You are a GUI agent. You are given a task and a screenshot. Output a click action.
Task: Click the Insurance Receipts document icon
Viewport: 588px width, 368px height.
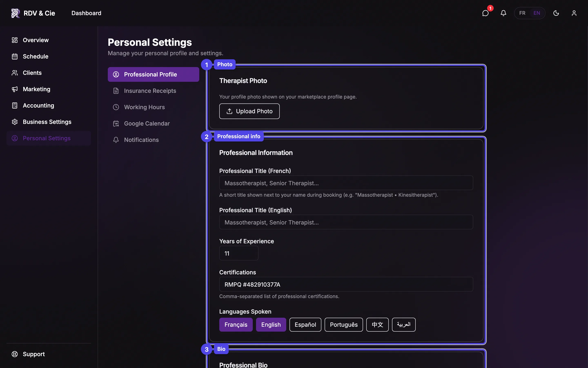click(x=116, y=91)
